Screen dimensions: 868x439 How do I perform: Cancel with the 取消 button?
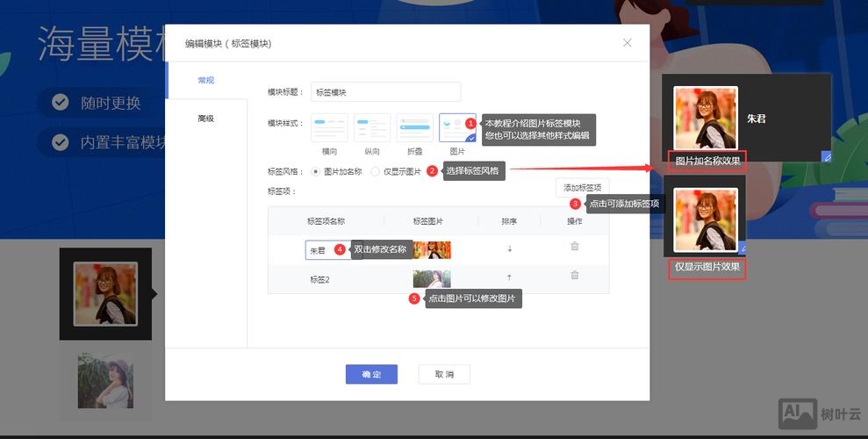click(x=444, y=374)
